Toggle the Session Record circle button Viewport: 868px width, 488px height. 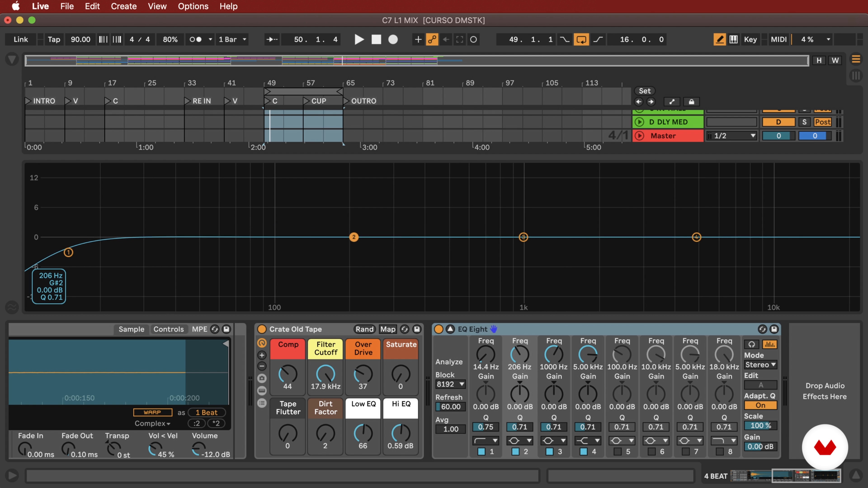tap(473, 39)
